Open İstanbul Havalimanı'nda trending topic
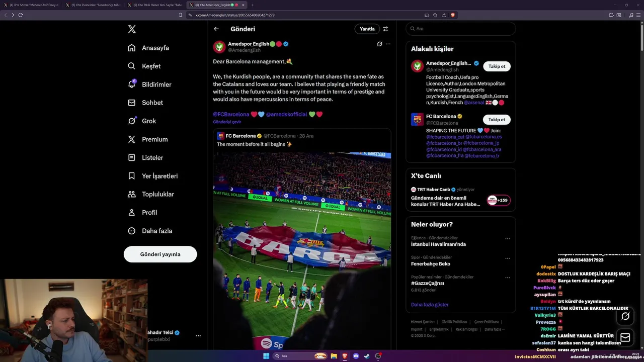This screenshot has width=644, height=362. pos(438,244)
